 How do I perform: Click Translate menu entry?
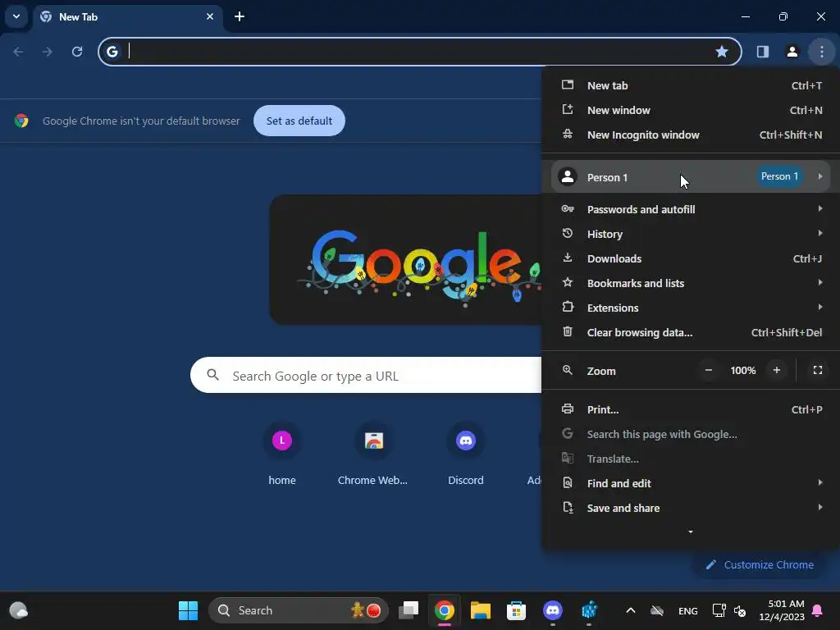point(691,459)
